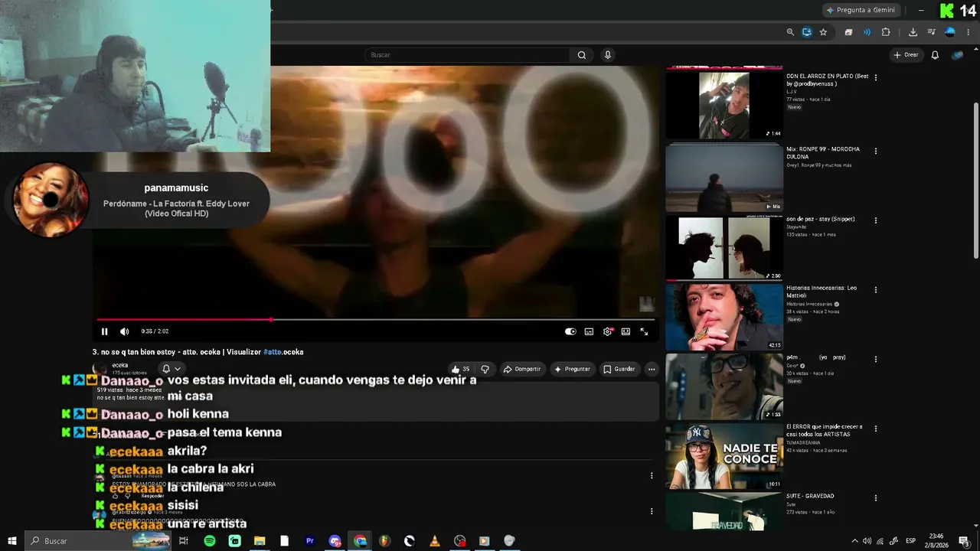The height and width of the screenshot is (551, 980).
Task: Open the 'Mix: RONPE 99' thumbnail
Action: point(724,178)
